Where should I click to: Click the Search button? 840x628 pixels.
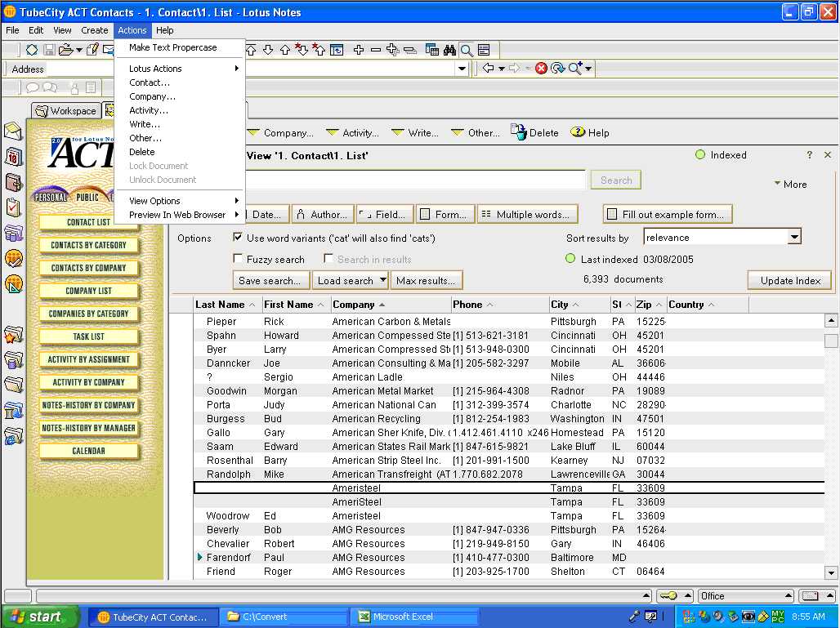[616, 180]
